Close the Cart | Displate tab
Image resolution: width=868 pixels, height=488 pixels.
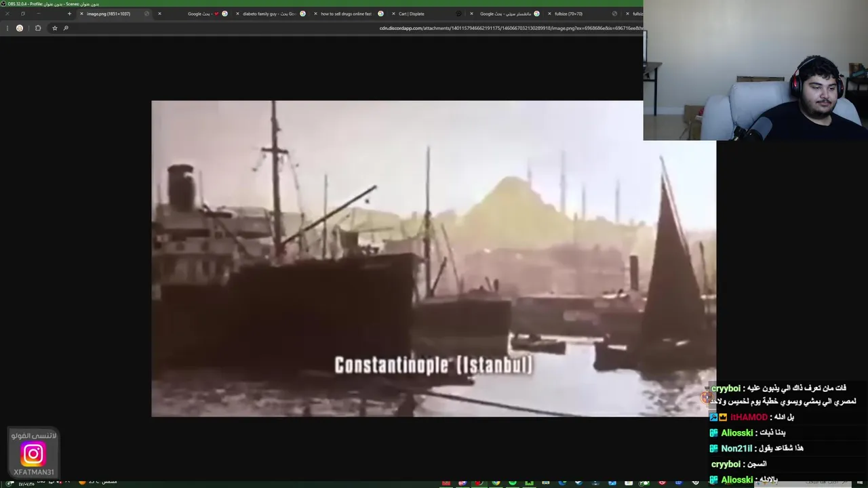(393, 14)
